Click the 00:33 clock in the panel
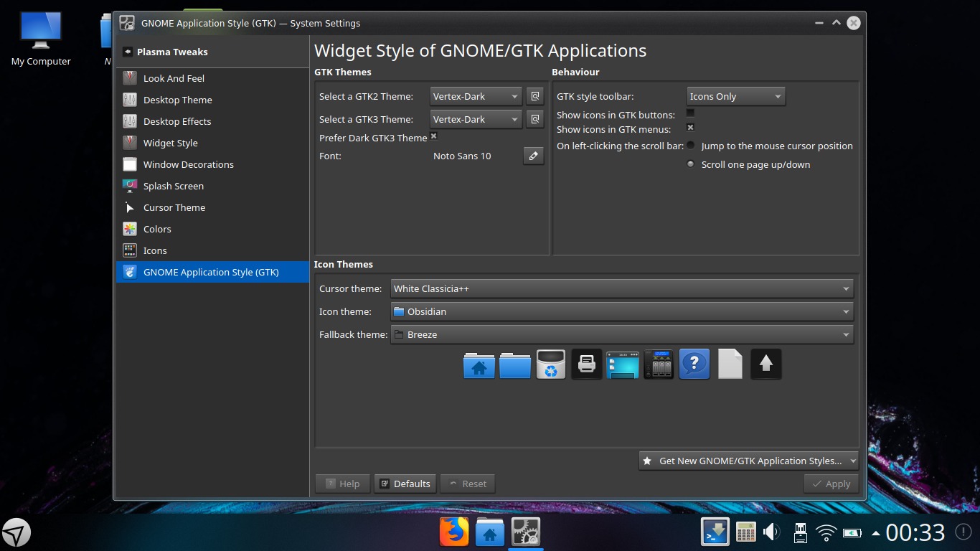The image size is (980, 551). [915, 532]
